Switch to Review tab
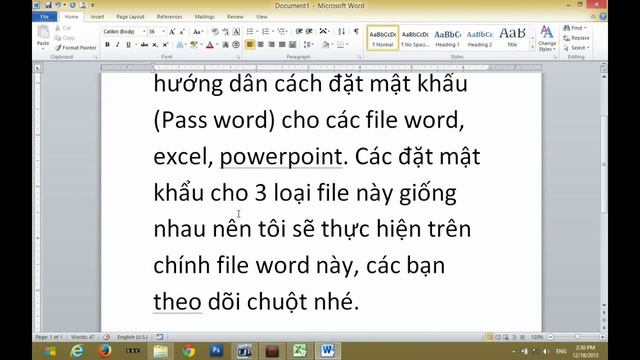Viewport: 640px width, 360px height. point(235,17)
